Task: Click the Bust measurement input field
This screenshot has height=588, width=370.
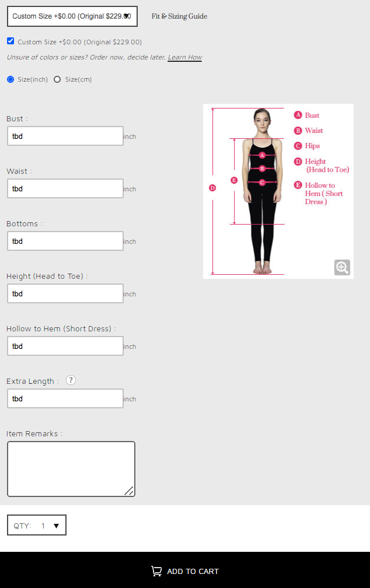Action: (65, 136)
